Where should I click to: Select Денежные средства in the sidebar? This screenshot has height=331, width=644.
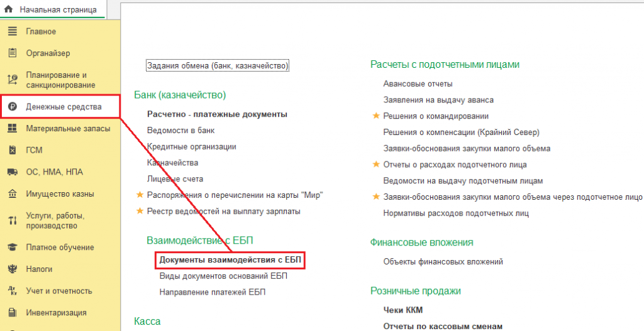point(60,107)
